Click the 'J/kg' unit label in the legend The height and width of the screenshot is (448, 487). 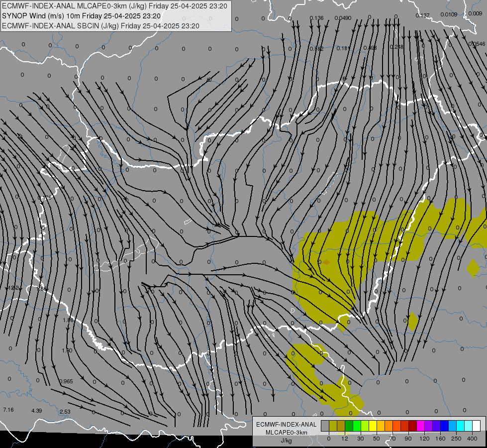point(286,441)
